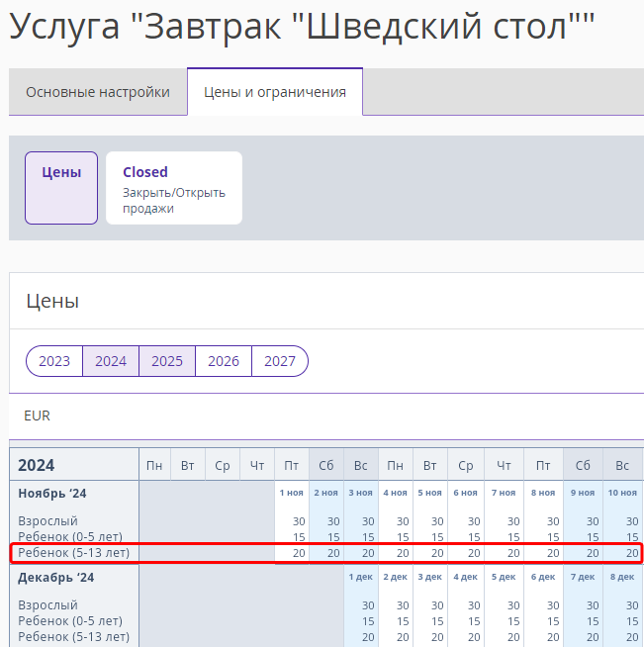
Task: Click child 5-13 price 20 for 8 дек
Action: [632, 637]
